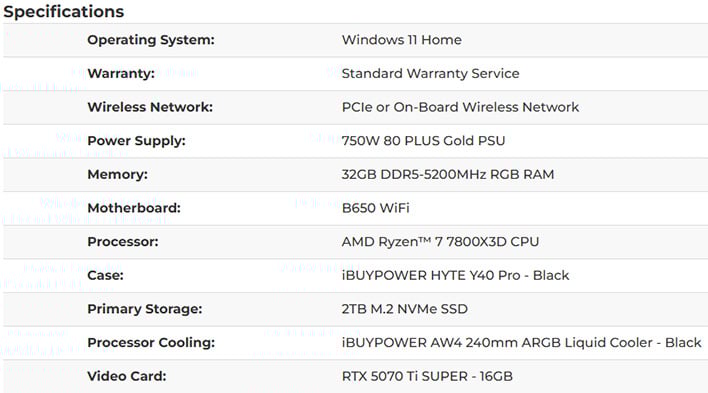Click the AW4 240mm ARGB Liquid Cooler value
Viewport: 708px width, 393px height.
point(522,342)
